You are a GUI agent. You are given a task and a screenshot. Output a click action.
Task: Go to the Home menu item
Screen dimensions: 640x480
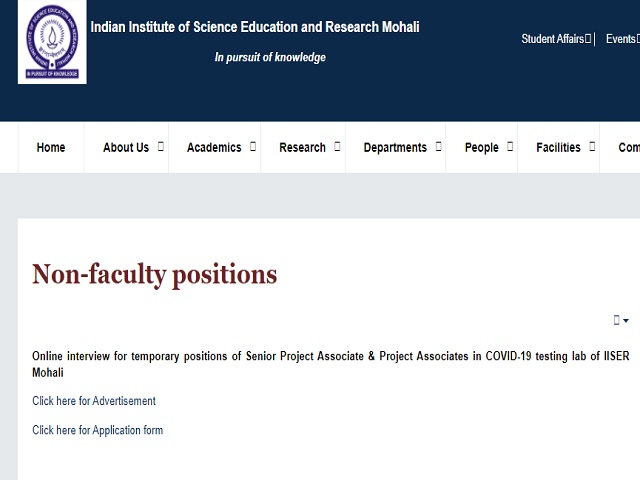pyautogui.click(x=51, y=147)
